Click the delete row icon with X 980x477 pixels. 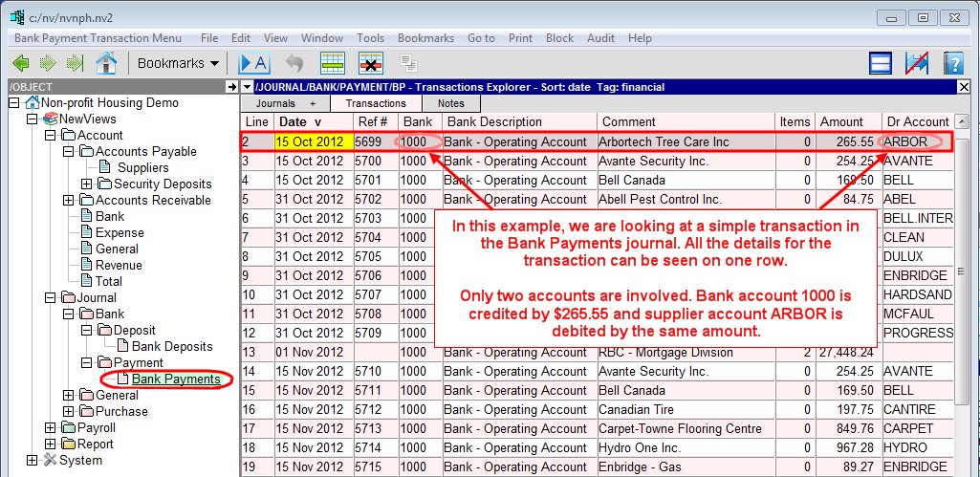point(370,63)
